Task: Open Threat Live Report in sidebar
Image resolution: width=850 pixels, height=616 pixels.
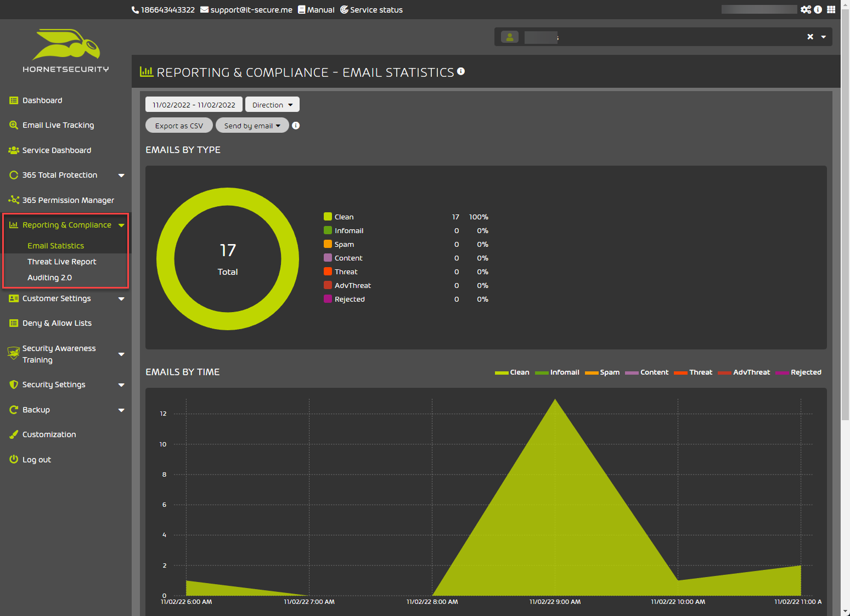Action: pos(61,262)
